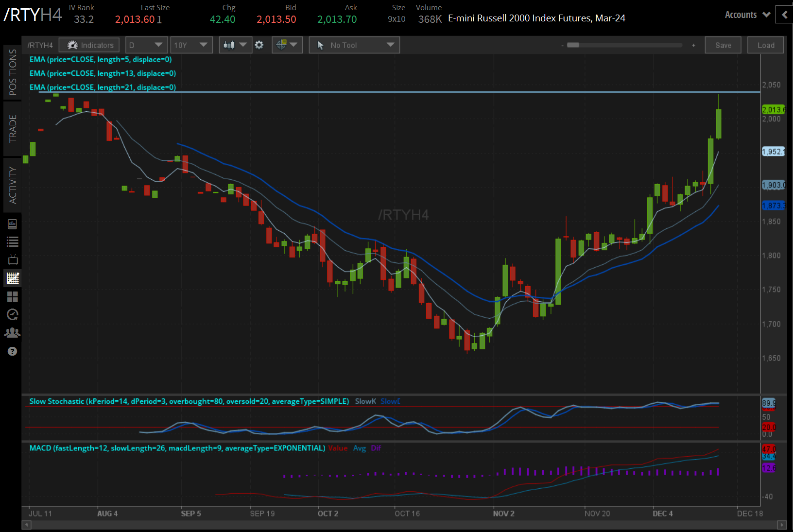Open the clock history icon

tap(13, 314)
